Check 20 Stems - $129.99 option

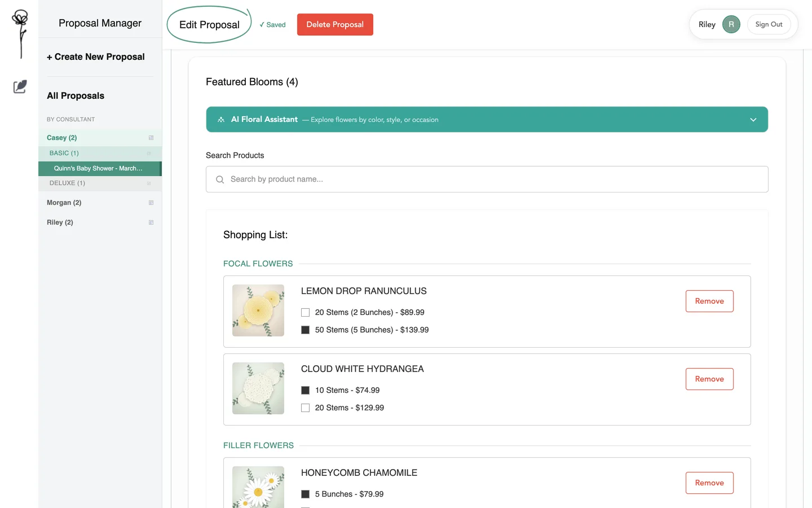[x=306, y=408]
